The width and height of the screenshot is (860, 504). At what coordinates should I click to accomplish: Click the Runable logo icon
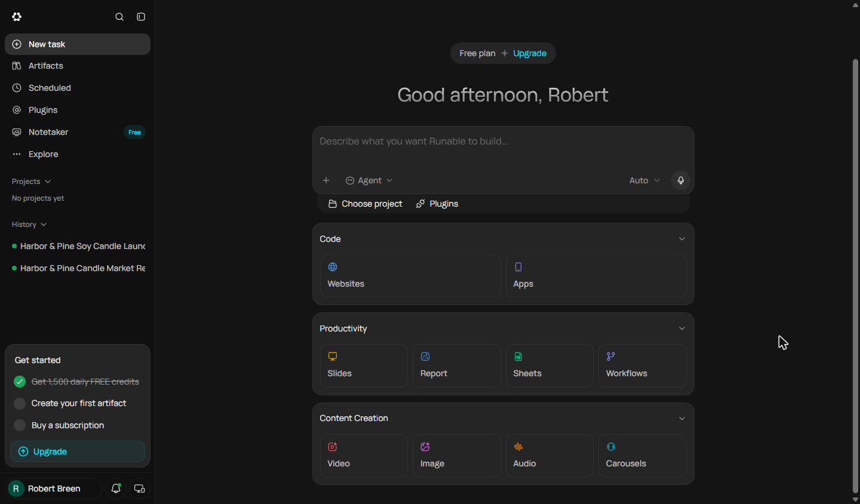tap(17, 17)
